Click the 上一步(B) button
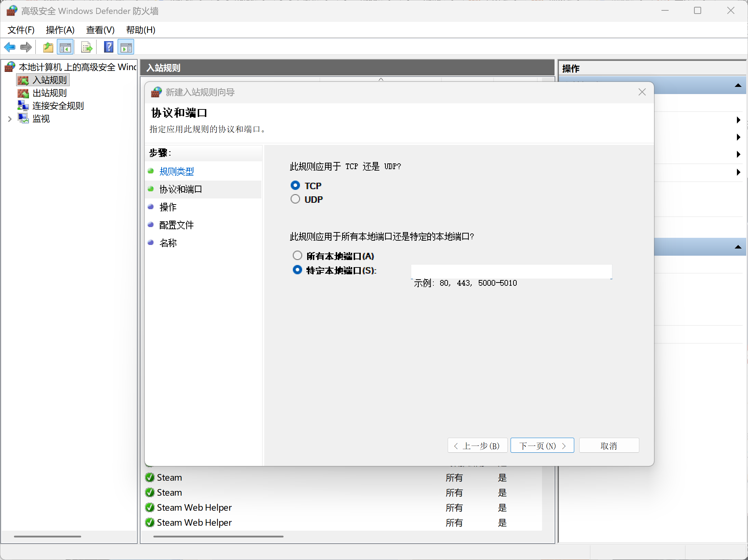The image size is (748, 560). [477, 446]
